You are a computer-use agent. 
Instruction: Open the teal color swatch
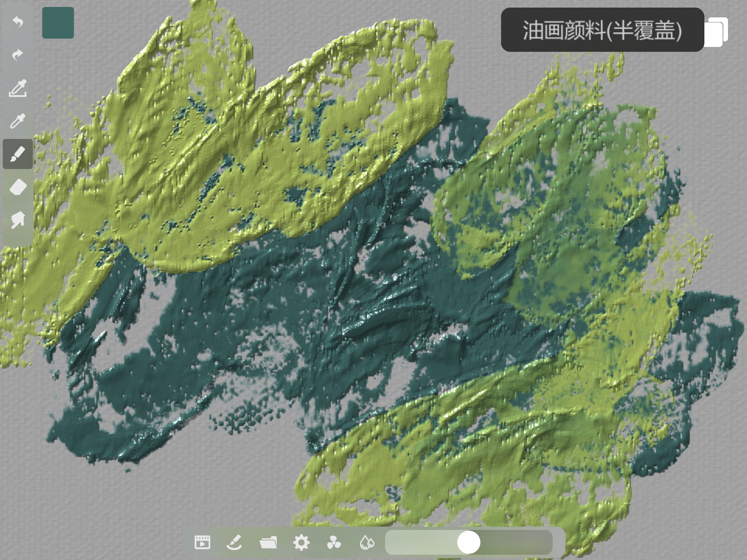click(x=58, y=23)
